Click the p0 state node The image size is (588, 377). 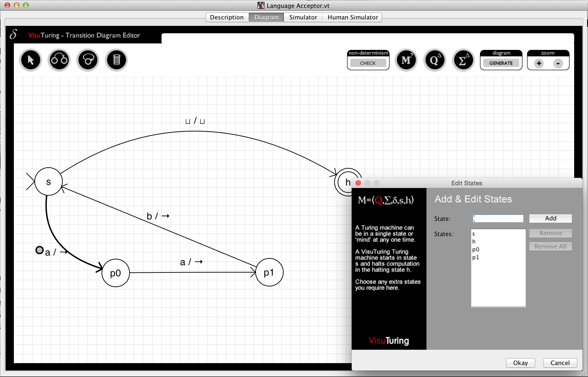pos(116,273)
